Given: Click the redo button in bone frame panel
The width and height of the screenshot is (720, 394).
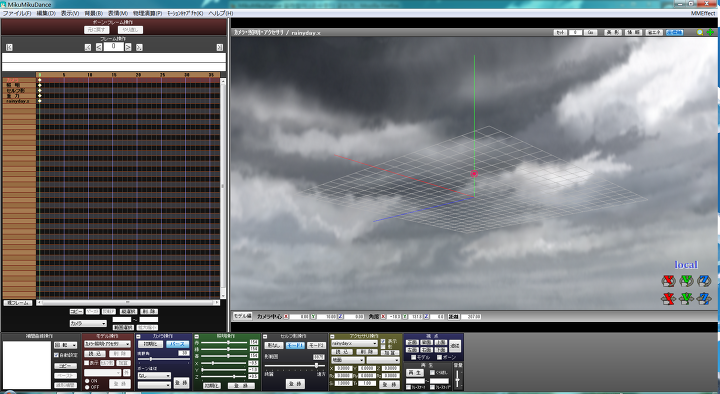Looking at the screenshot, I should (130, 30).
